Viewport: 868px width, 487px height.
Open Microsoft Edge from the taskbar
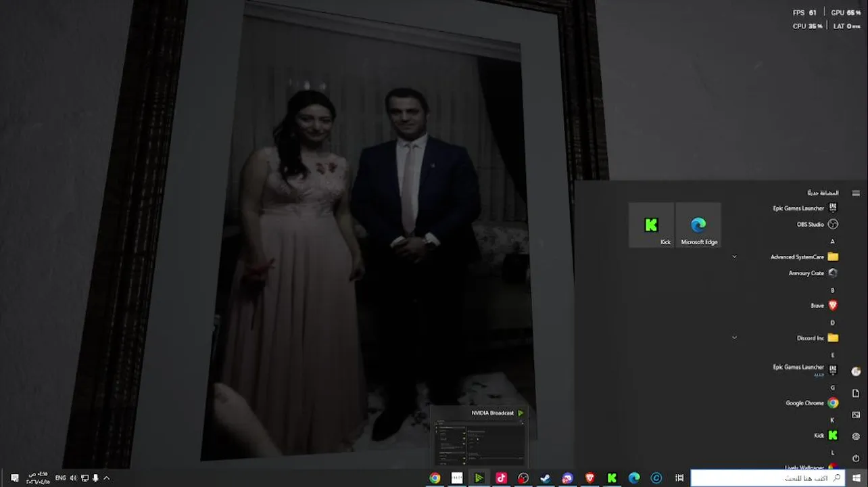[634, 478]
